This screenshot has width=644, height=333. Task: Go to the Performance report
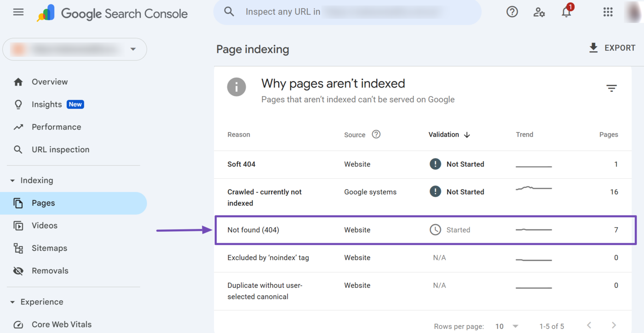point(56,127)
